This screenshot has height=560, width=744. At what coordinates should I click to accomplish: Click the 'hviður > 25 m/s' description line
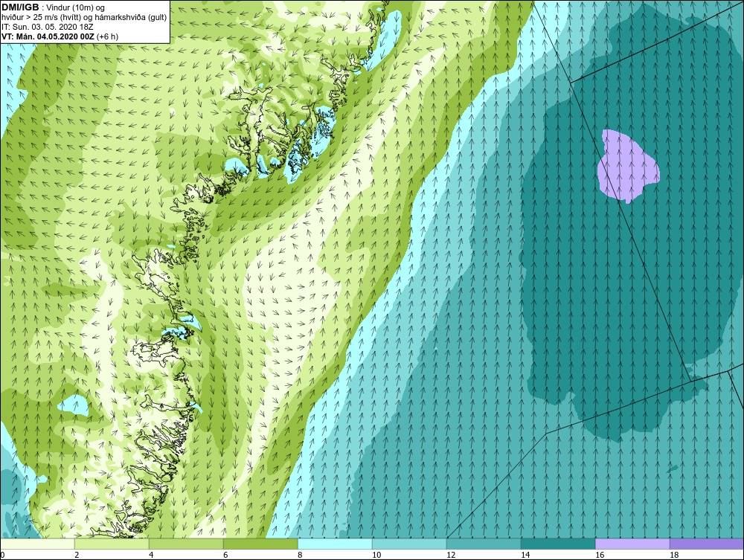pyautogui.click(x=84, y=17)
